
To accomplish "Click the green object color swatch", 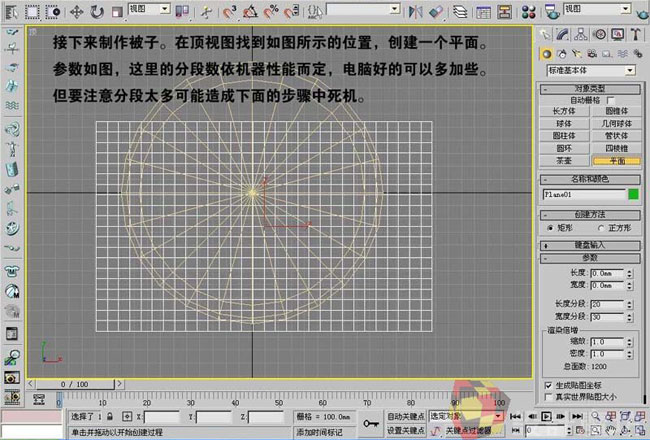I will (x=633, y=193).
